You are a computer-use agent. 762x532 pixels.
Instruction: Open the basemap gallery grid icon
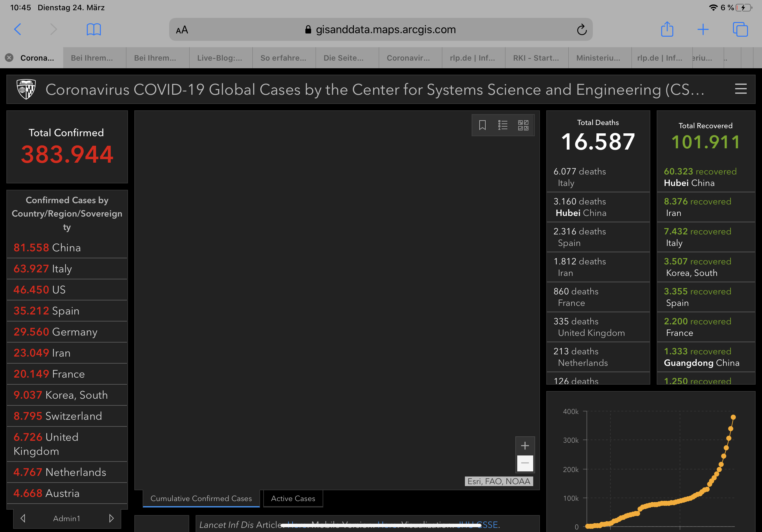[x=523, y=125]
